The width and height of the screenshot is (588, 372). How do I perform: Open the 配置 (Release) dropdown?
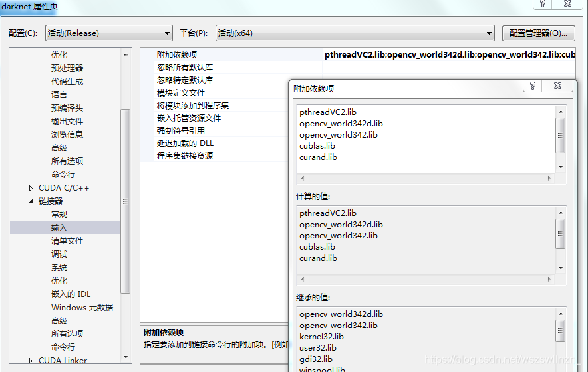(108, 33)
